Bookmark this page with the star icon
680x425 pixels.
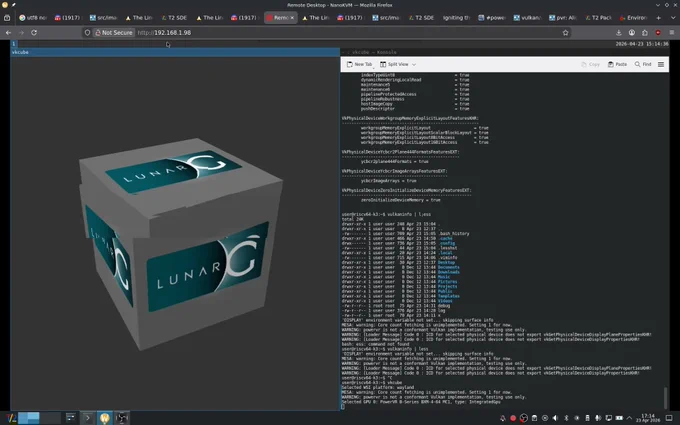(566, 33)
